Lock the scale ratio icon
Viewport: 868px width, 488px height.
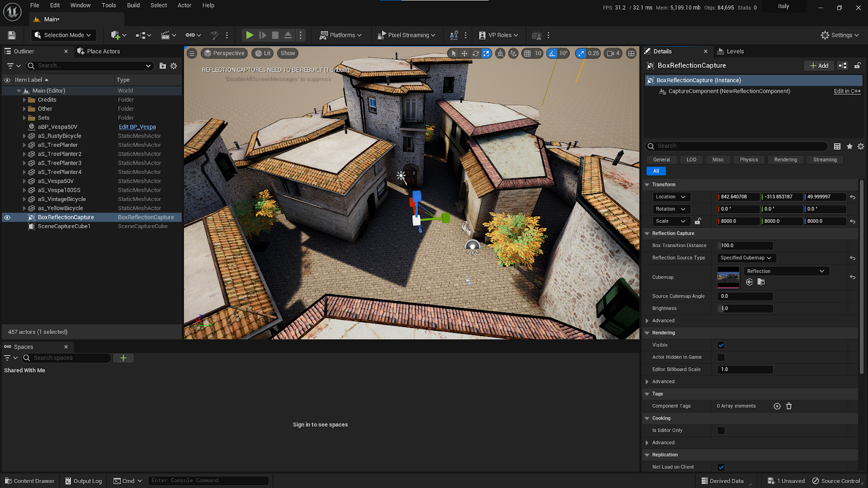point(698,221)
